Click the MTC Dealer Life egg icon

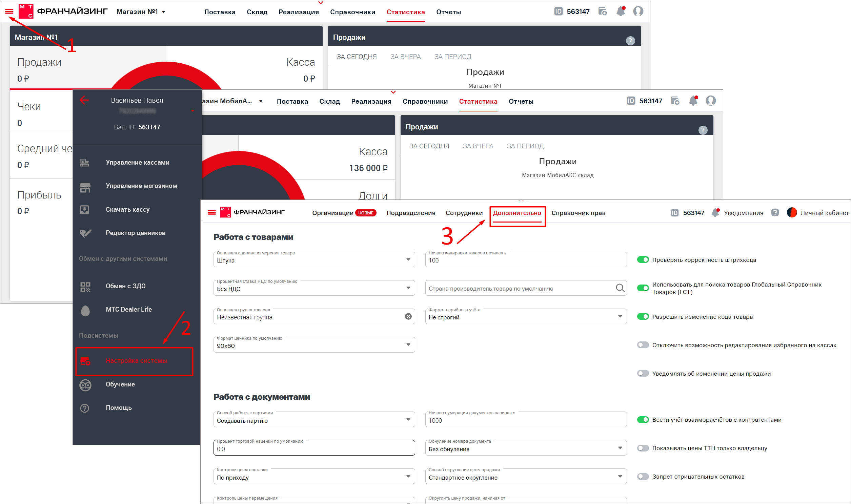click(x=85, y=310)
